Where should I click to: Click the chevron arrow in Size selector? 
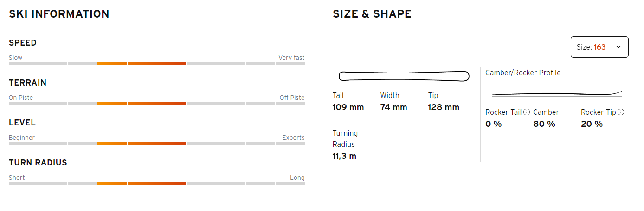(618, 47)
